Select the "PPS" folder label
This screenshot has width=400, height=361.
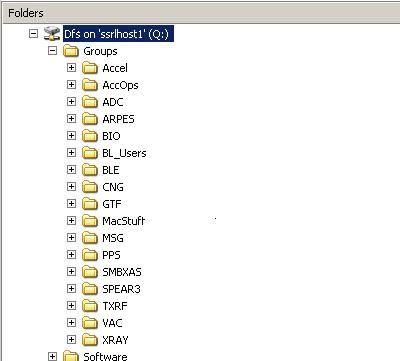(x=111, y=255)
